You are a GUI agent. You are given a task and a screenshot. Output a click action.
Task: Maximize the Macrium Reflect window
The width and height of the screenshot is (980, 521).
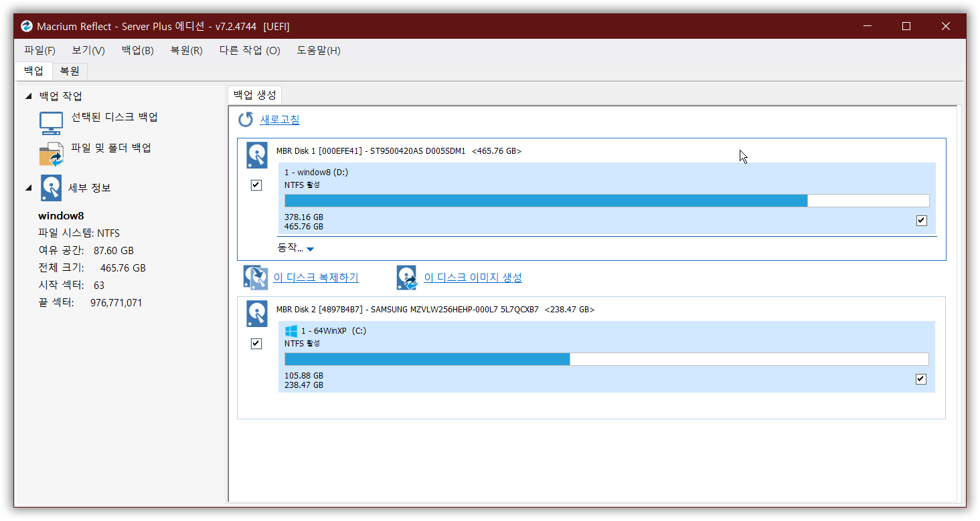point(906,26)
